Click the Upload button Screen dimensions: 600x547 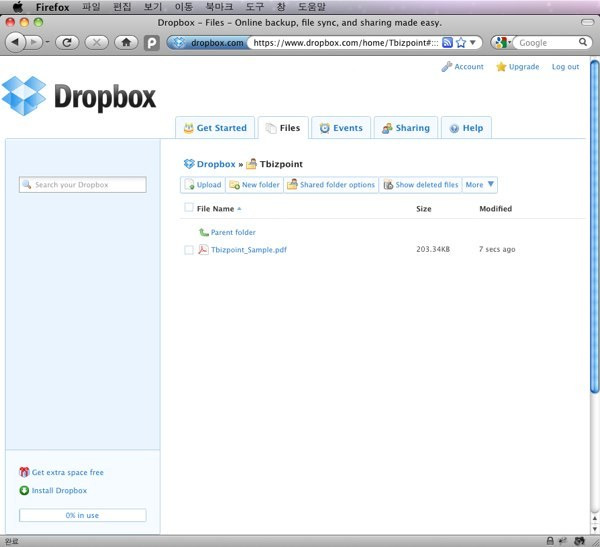click(x=203, y=185)
